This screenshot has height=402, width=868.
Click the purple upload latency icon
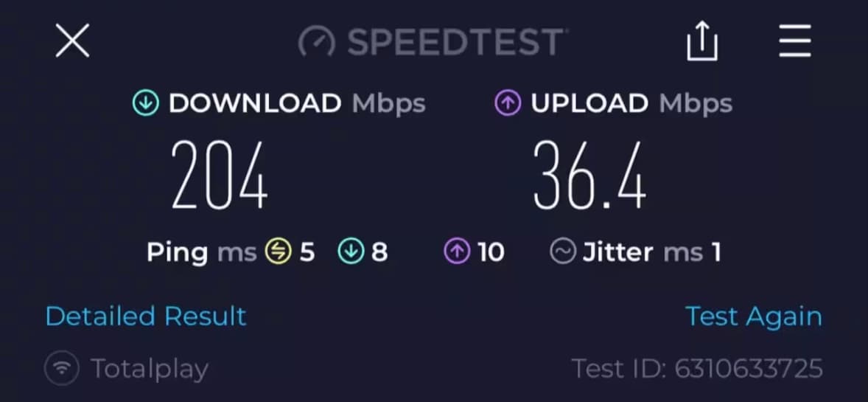(457, 252)
